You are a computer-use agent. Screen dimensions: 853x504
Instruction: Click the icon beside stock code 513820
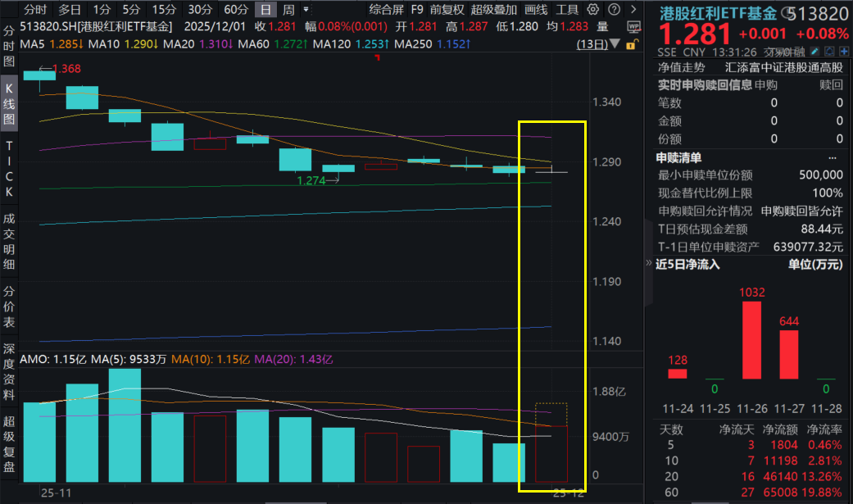click(x=788, y=12)
